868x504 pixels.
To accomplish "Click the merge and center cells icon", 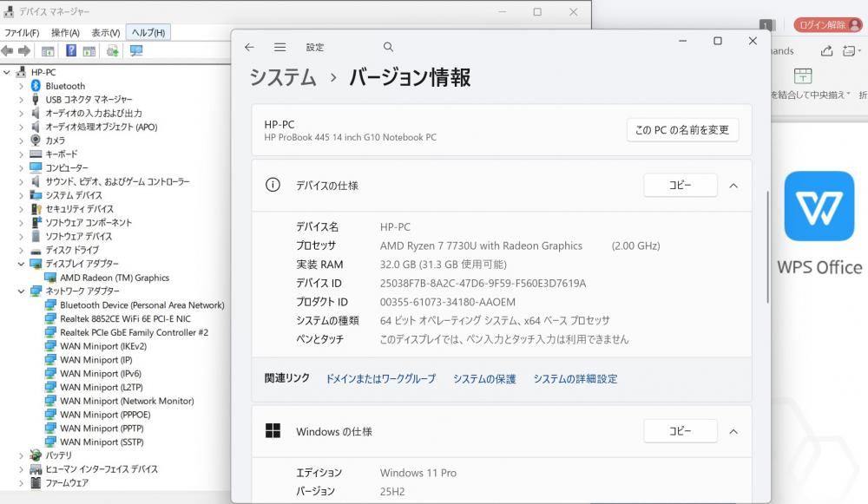I will pyautogui.click(x=804, y=76).
